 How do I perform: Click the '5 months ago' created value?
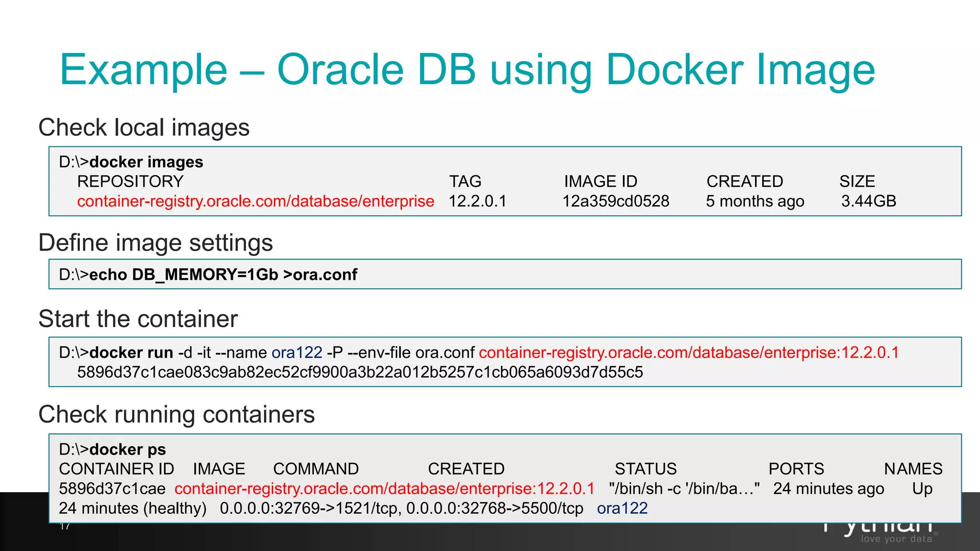click(x=755, y=202)
